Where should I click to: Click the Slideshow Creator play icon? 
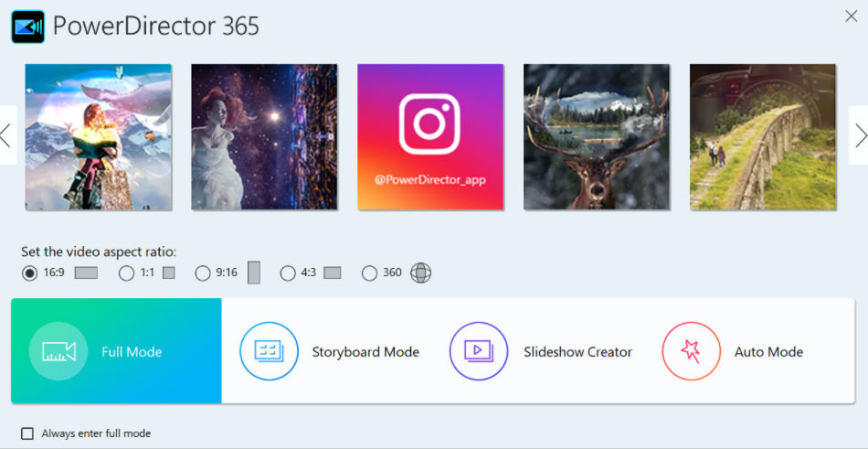coord(478,351)
